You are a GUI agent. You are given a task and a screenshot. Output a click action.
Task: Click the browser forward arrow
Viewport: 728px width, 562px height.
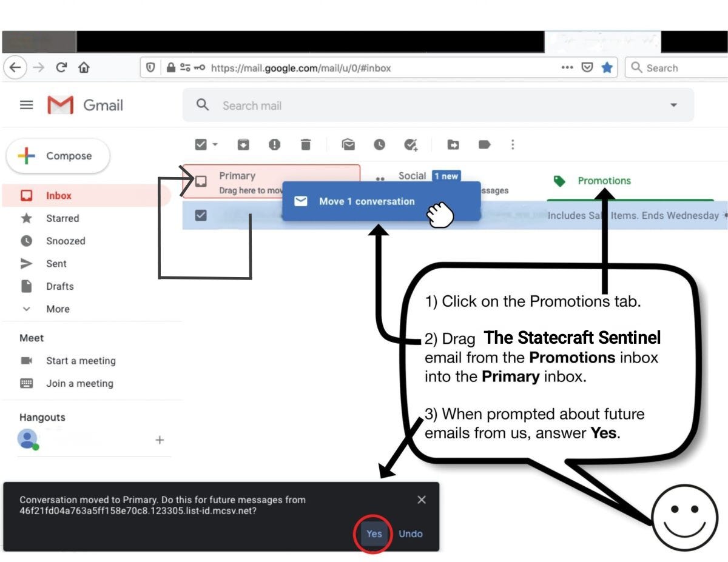pos(38,68)
